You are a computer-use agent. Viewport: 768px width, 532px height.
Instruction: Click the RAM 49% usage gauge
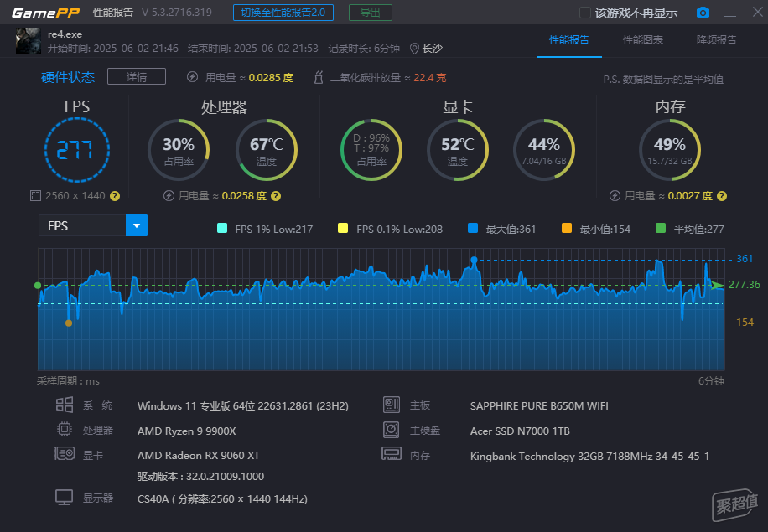670,150
